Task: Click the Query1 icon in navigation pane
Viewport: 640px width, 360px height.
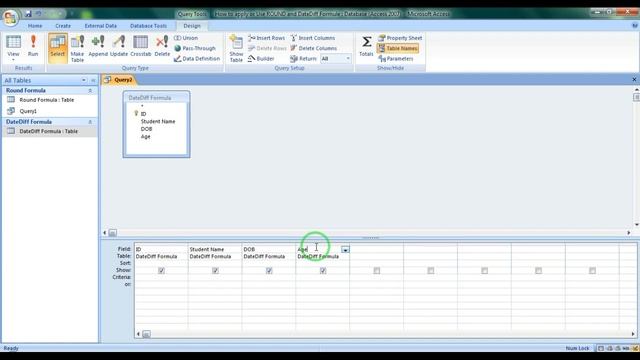Action: [x=11, y=111]
